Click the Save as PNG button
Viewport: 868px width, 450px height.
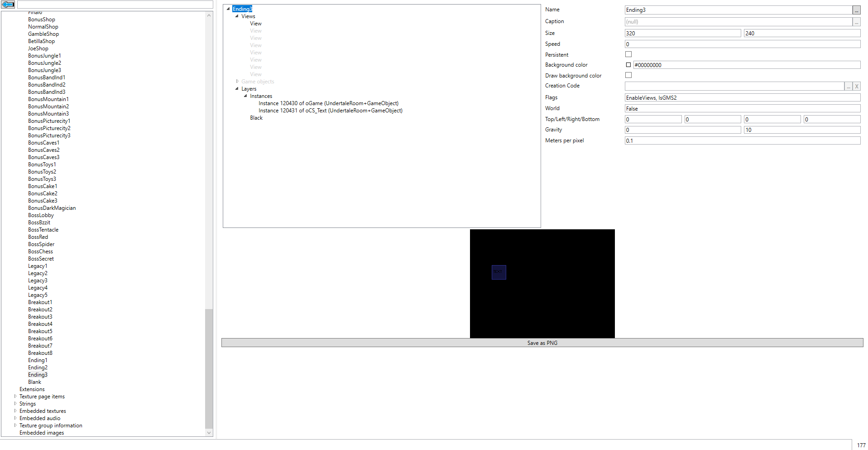(542, 343)
